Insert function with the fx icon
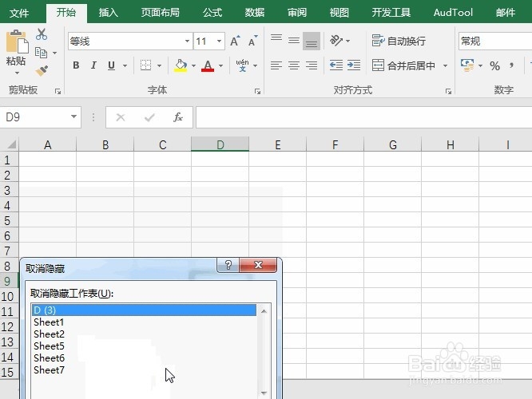This screenshot has height=399, width=532. click(178, 117)
